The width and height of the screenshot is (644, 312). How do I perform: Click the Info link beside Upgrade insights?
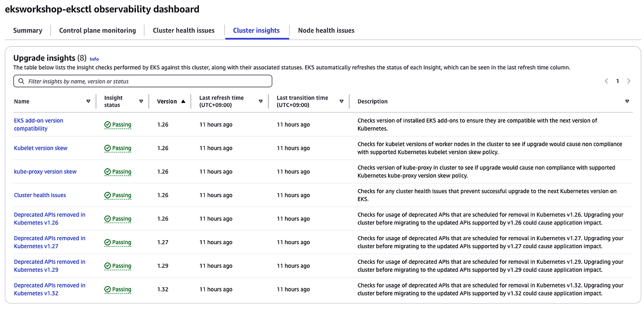point(94,59)
